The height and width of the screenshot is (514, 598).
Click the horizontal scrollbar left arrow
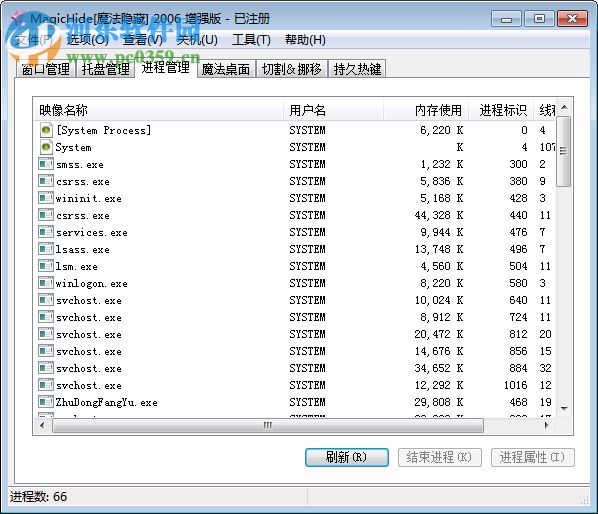click(x=42, y=425)
